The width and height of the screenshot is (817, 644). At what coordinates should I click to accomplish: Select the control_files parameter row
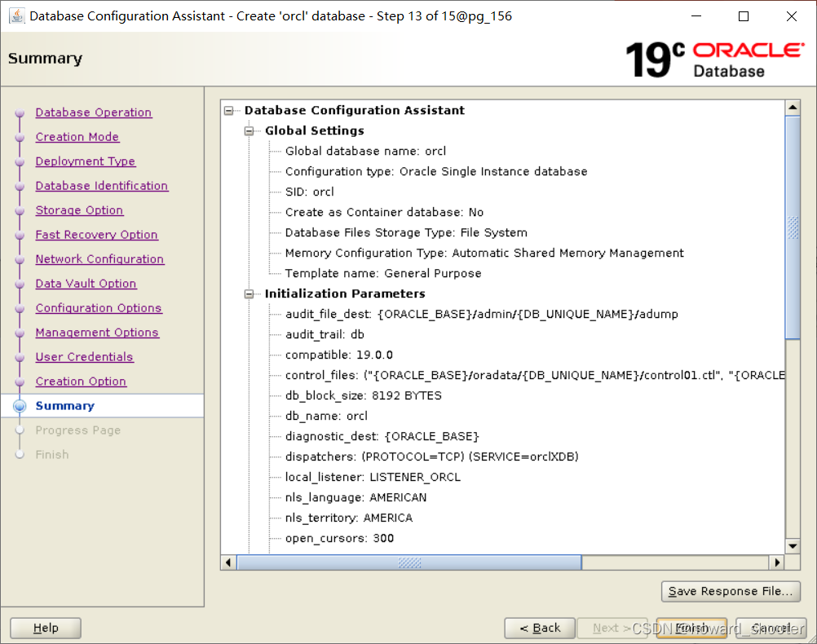click(535, 375)
